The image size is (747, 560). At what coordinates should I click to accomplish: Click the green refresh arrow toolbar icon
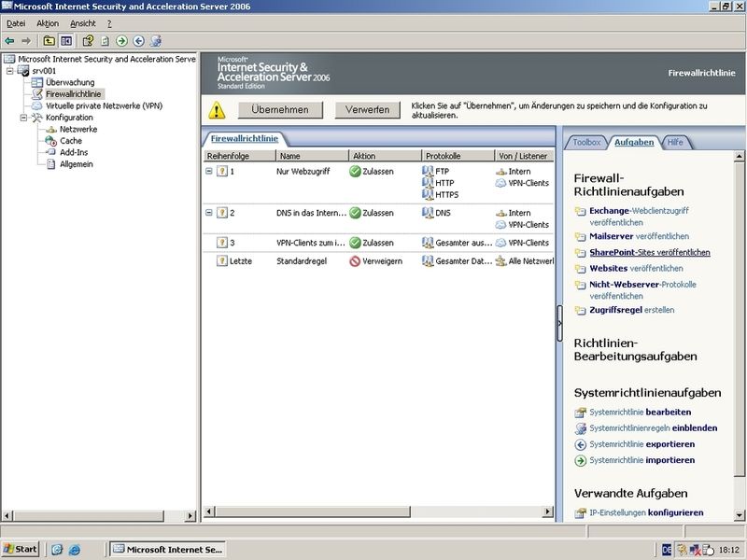[x=120, y=40]
